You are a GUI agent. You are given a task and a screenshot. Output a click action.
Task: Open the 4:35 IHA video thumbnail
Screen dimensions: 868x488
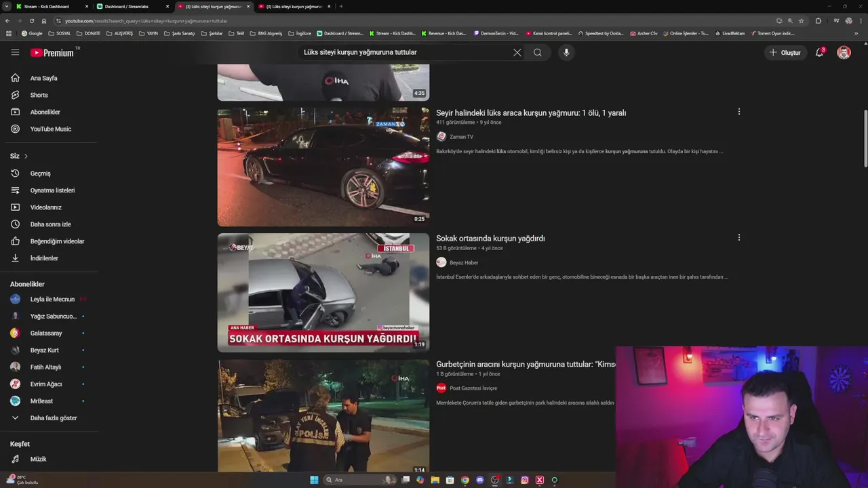[323, 83]
